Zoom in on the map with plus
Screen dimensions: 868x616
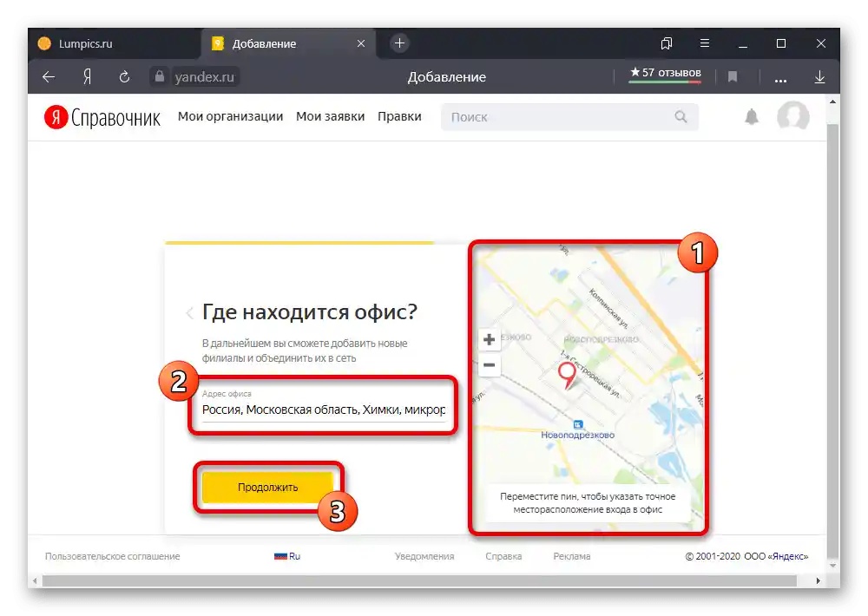(x=489, y=339)
